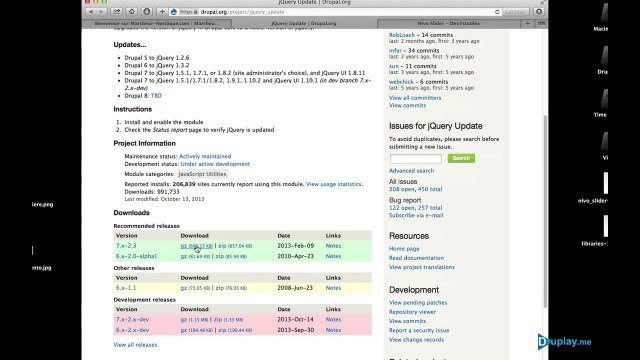Open committer mfer's profile link
Image resolution: width=640 pixels, height=360 pixels.
pos(395,51)
